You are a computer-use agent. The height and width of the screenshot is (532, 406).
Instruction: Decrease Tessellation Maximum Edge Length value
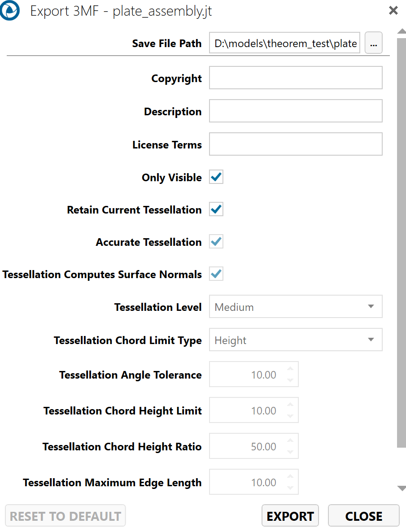point(290,488)
